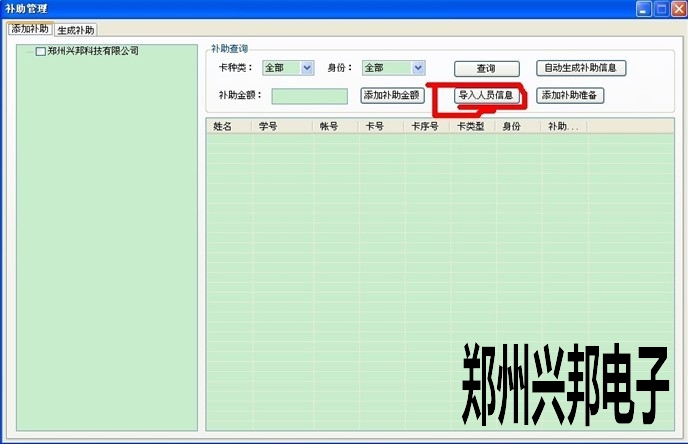Sort by the 补助... column header
688x444 pixels.
[564, 126]
